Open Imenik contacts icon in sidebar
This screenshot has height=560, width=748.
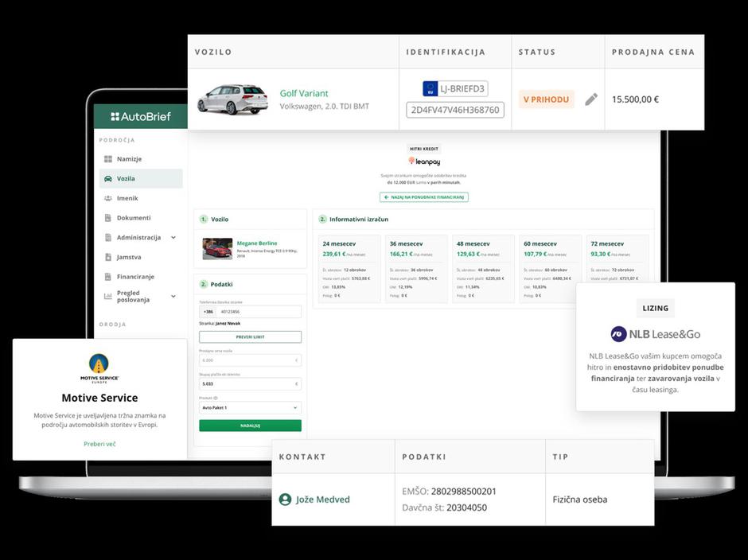pyautogui.click(x=107, y=198)
